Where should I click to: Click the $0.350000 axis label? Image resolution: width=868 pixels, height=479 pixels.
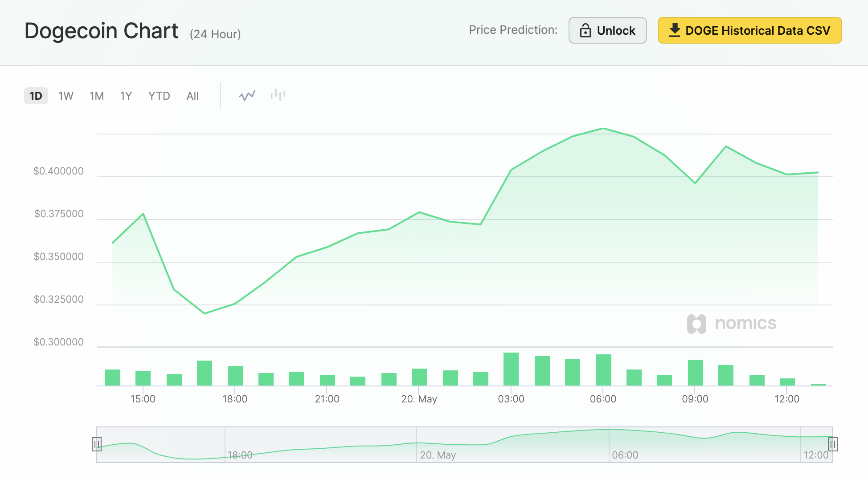(x=59, y=256)
